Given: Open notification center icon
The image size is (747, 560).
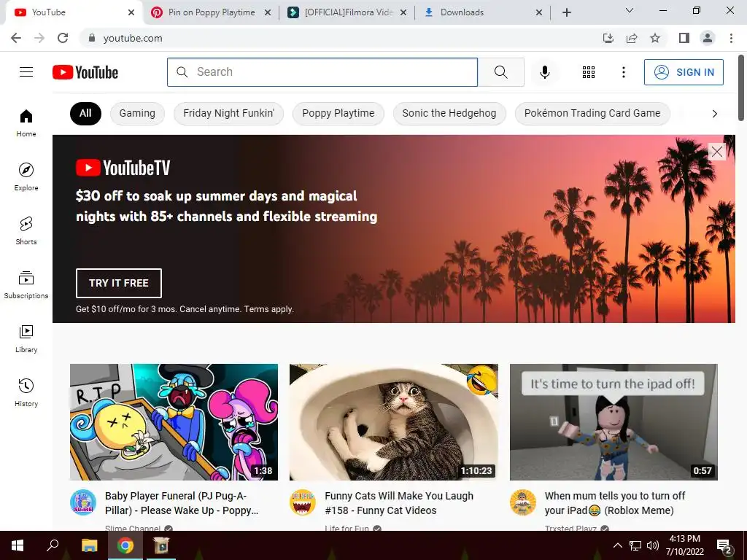Looking at the screenshot, I should pos(724,546).
